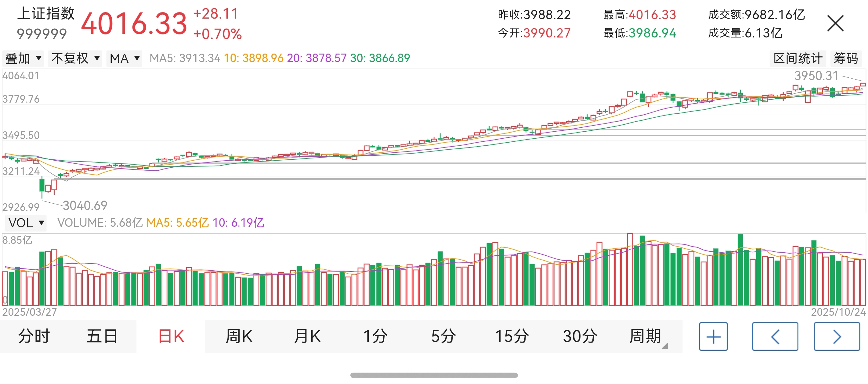Expand the 不复权 adjustment dropdown
Image resolution: width=868 pixels, height=384 pixels.
[75, 58]
